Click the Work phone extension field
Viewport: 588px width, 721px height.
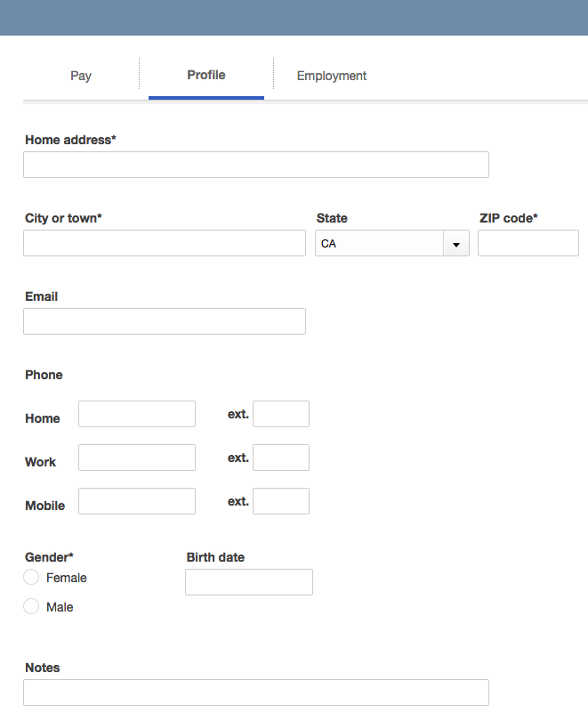click(x=280, y=457)
